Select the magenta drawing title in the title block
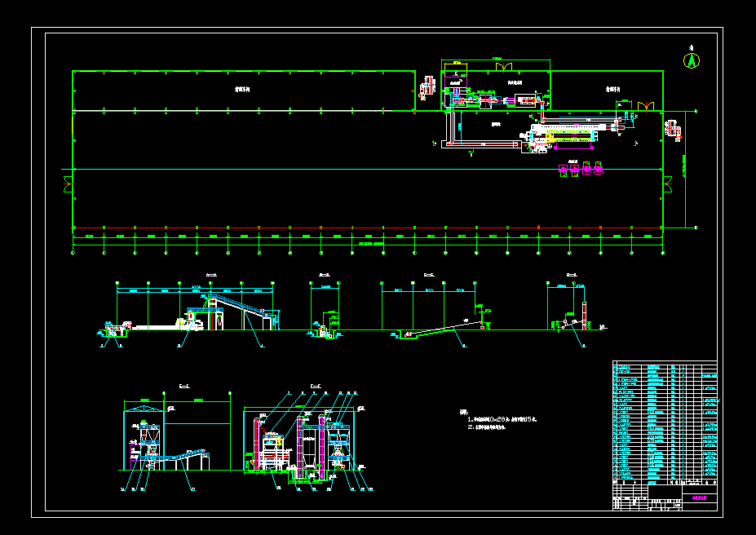Screen dimensions: 756x535 pyautogui.click(x=699, y=498)
